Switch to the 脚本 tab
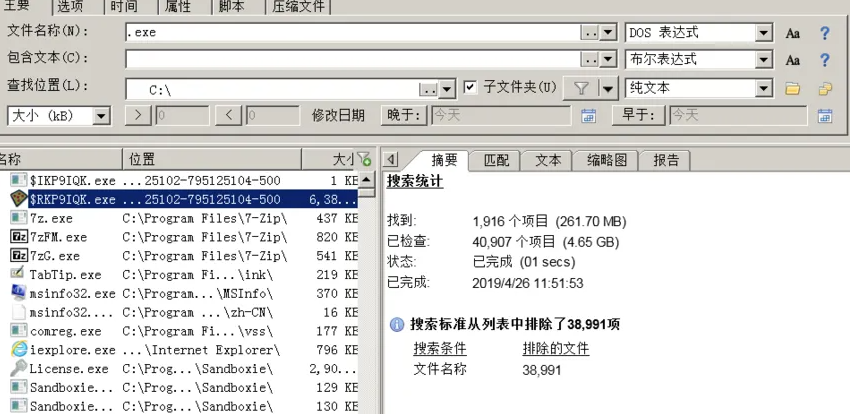 pyautogui.click(x=231, y=7)
